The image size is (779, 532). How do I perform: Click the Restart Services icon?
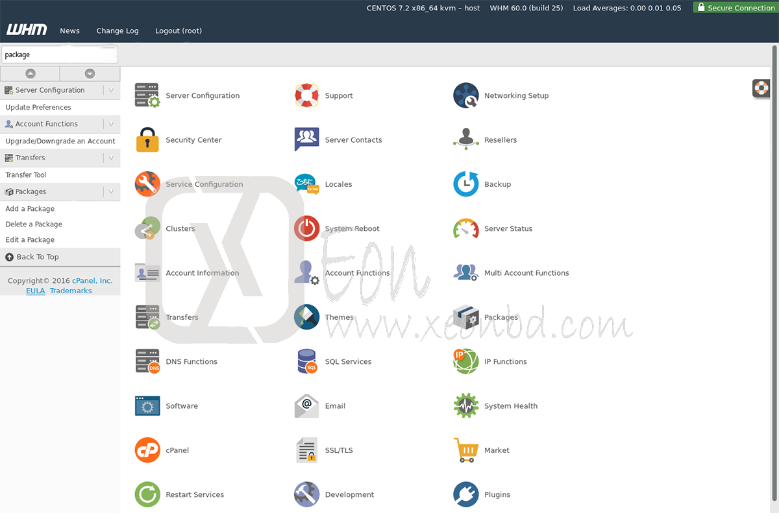tap(147, 494)
